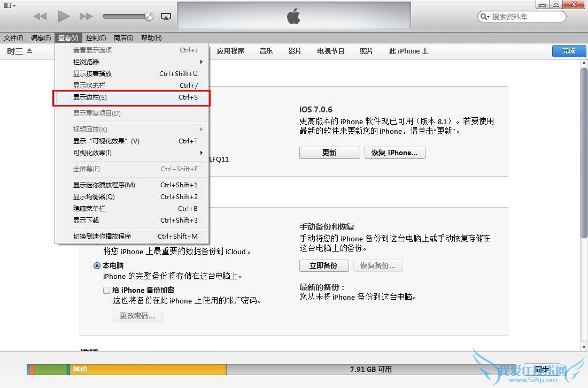Open the 商店 menu

(x=125, y=37)
